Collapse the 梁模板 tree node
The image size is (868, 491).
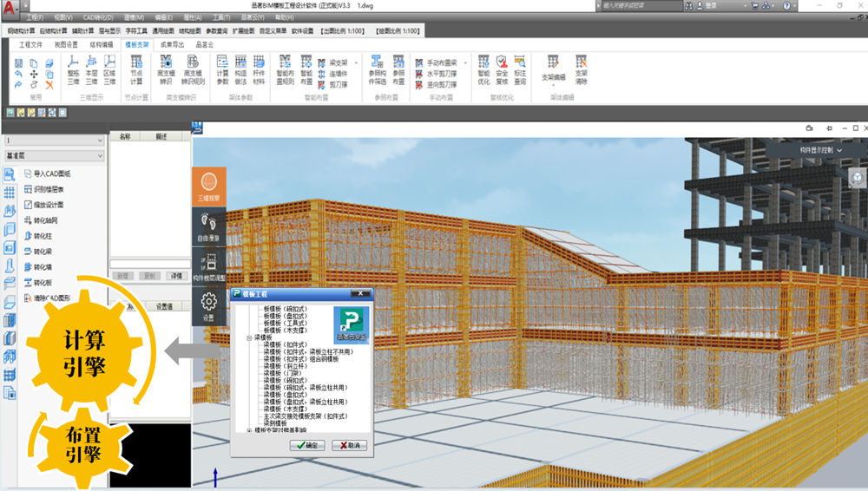(248, 338)
